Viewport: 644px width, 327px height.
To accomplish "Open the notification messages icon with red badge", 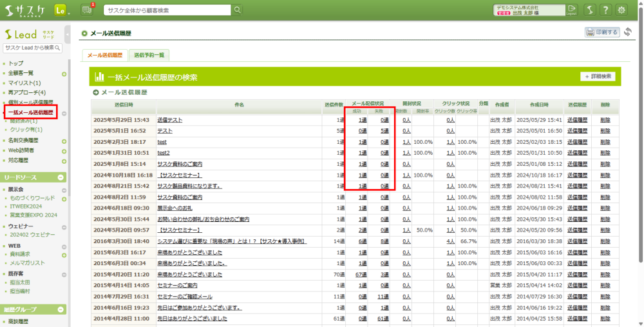I will (x=87, y=10).
